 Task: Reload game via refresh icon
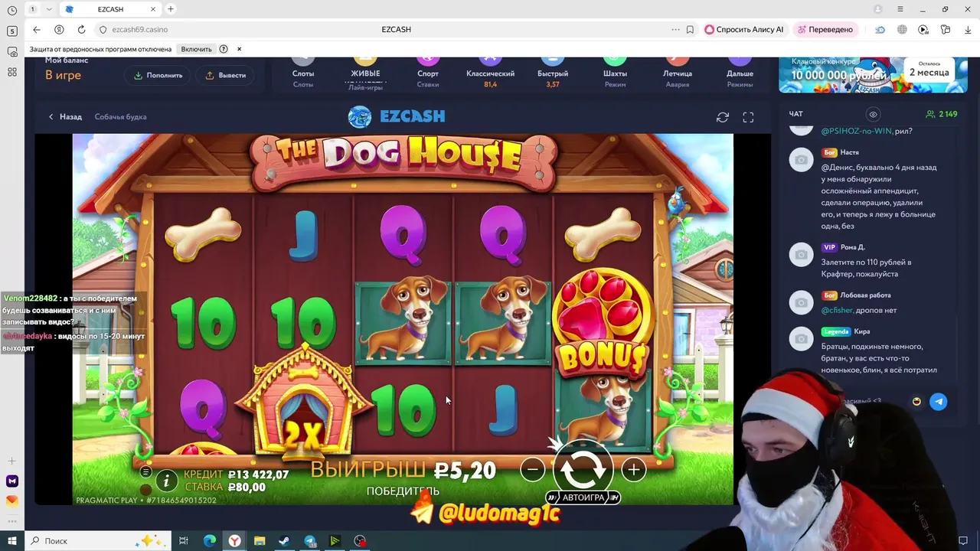[x=722, y=117]
